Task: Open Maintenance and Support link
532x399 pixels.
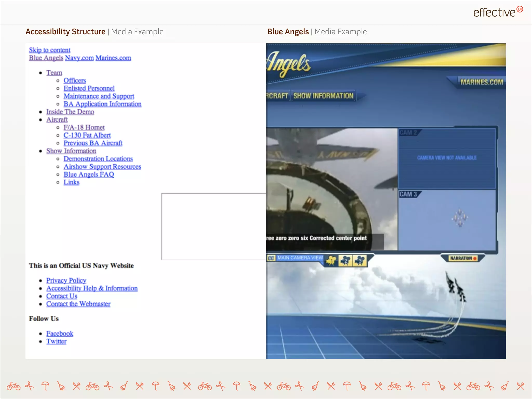Action: [99, 96]
